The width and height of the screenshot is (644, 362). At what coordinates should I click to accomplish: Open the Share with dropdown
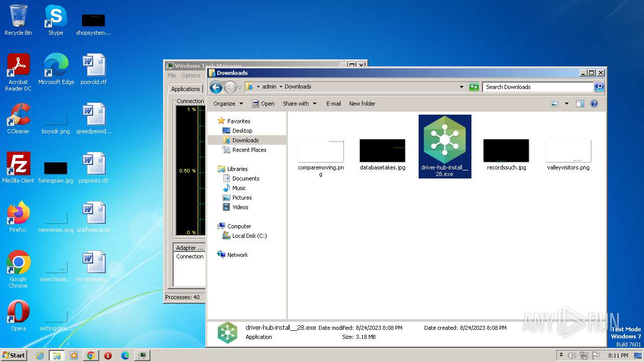[x=299, y=104]
